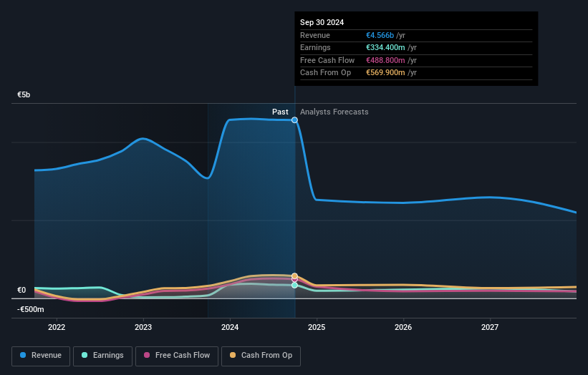Click the Revenue row label in tooltip
588x375 pixels.
(315, 35)
